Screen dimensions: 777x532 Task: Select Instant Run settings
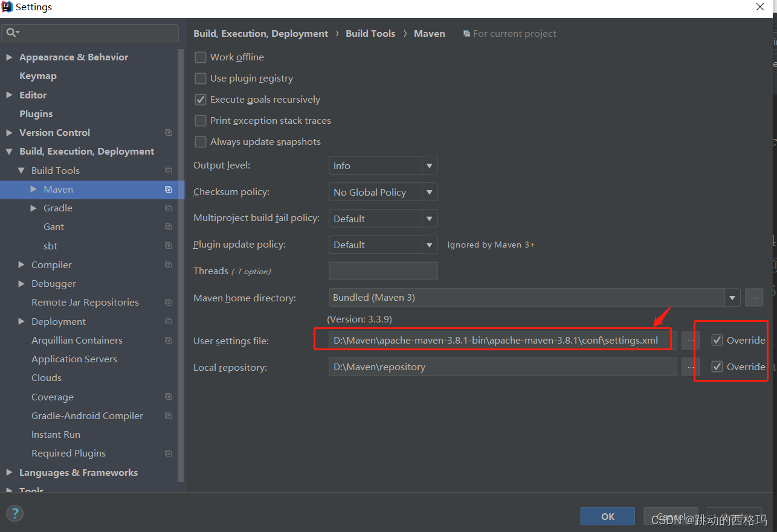[56, 435]
